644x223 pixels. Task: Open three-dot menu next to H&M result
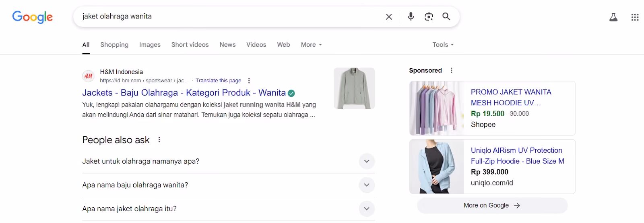click(249, 81)
